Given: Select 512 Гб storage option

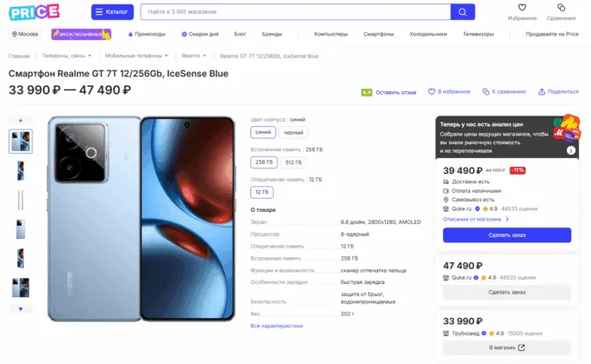Looking at the screenshot, I should (294, 162).
